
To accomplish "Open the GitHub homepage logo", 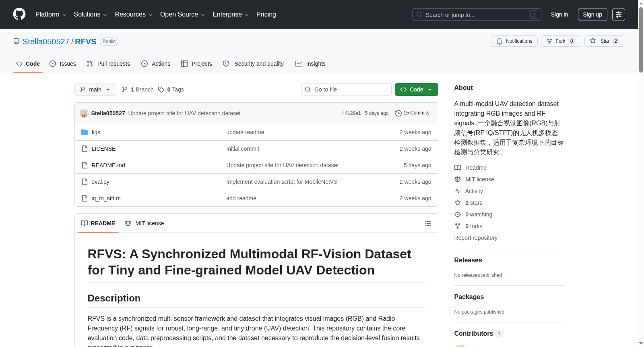I will pyautogui.click(x=19, y=14).
